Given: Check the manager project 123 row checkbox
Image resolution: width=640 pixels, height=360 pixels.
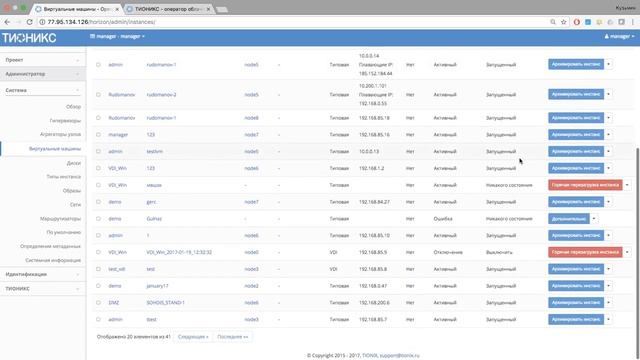Looking at the screenshot, I should (x=98, y=135).
